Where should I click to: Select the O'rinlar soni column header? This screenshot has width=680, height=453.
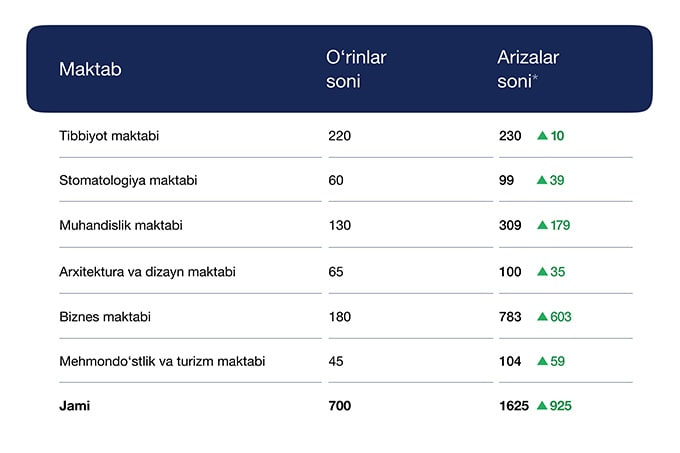pos(356,69)
